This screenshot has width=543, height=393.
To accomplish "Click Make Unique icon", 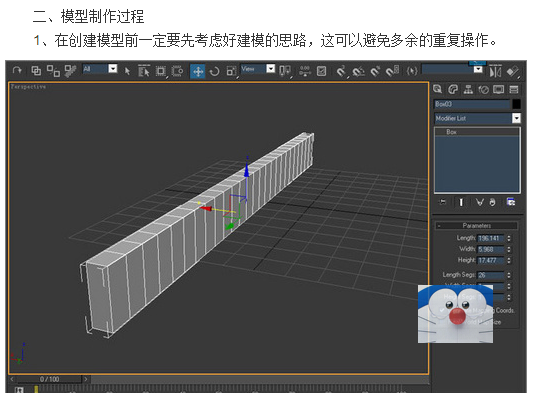I will pyautogui.click(x=480, y=202).
